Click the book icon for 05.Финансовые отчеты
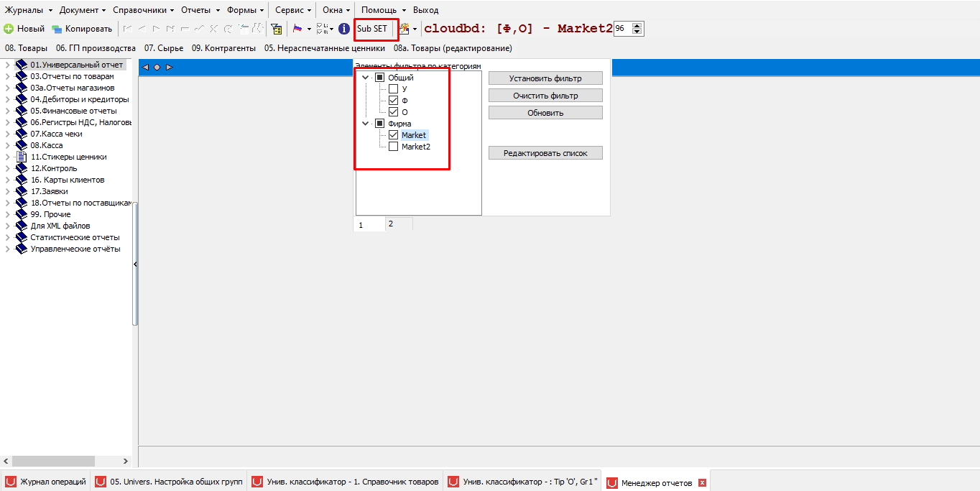The height and width of the screenshot is (491, 980). coord(22,111)
